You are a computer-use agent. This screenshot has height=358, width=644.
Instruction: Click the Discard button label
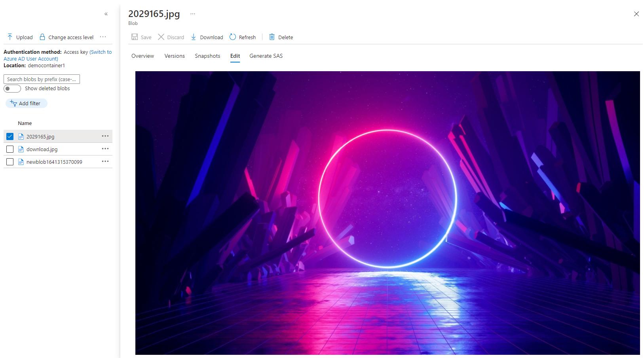pyautogui.click(x=175, y=37)
